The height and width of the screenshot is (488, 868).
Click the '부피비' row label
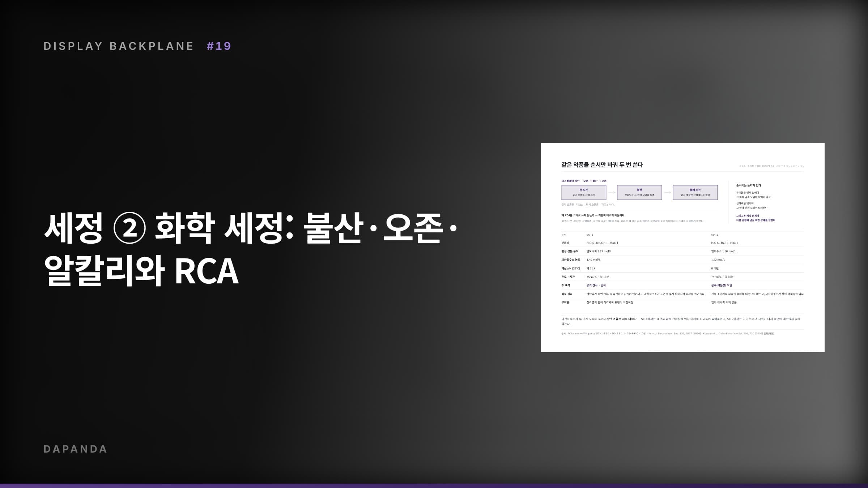pos(565,243)
